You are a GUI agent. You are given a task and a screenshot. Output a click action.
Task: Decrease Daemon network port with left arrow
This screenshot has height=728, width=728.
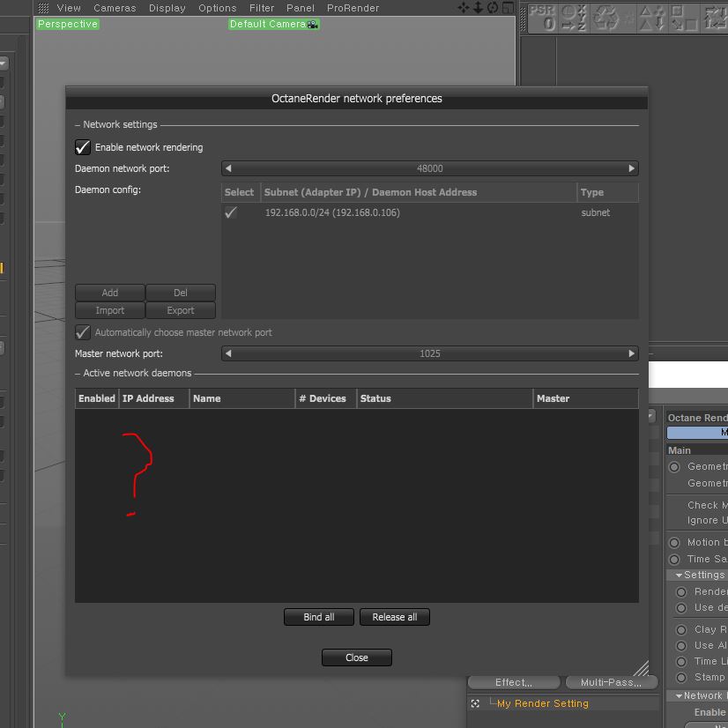click(x=228, y=168)
